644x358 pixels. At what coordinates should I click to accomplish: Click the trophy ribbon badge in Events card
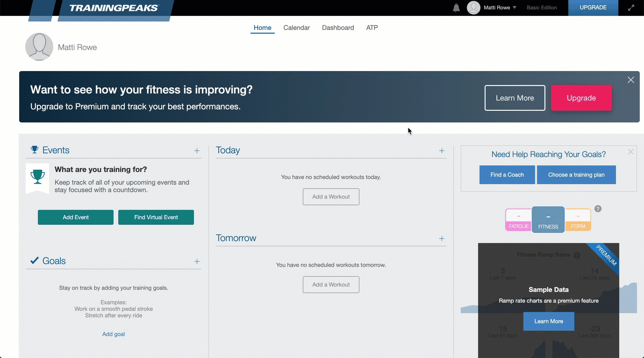[x=37, y=178]
